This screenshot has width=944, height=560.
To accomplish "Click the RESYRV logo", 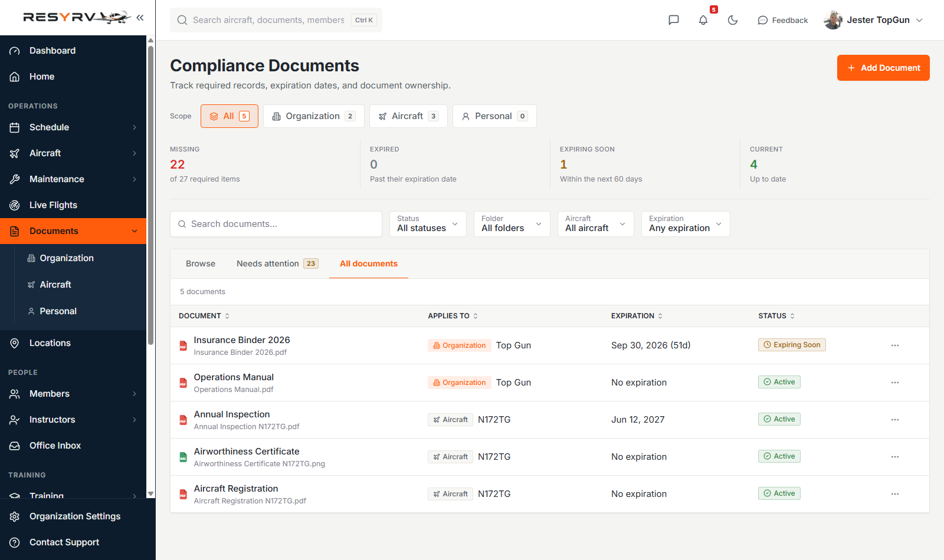I will pyautogui.click(x=77, y=18).
